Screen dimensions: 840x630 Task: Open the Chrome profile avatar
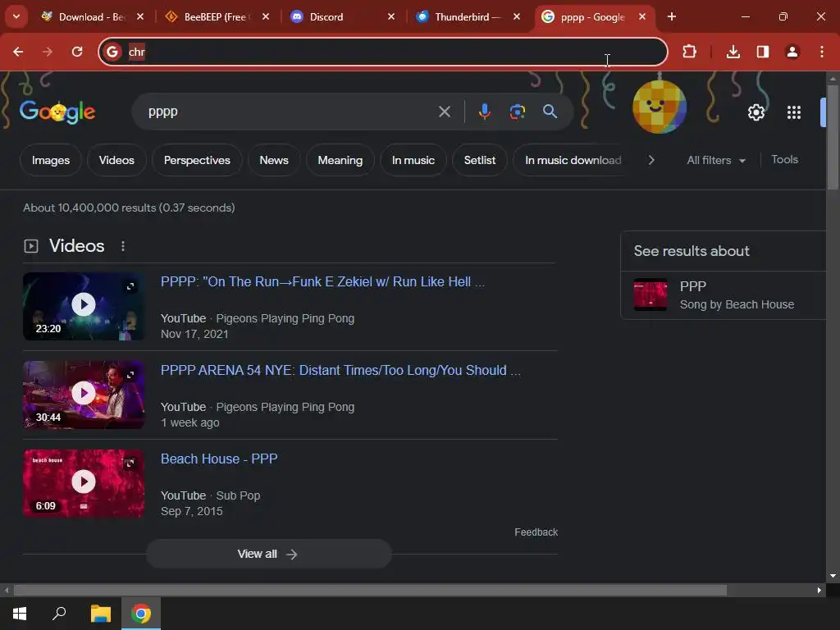point(792,52)
